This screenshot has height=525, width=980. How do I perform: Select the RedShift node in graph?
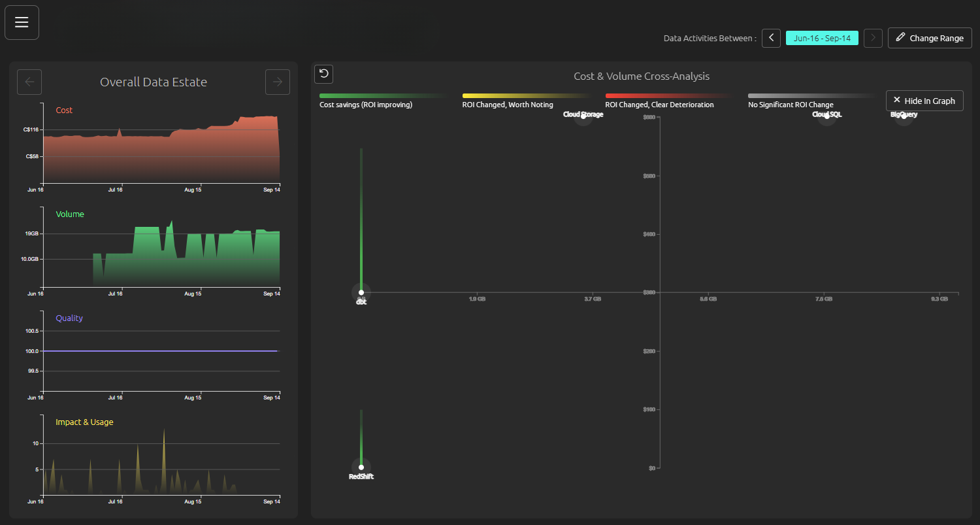coord(361,467)
